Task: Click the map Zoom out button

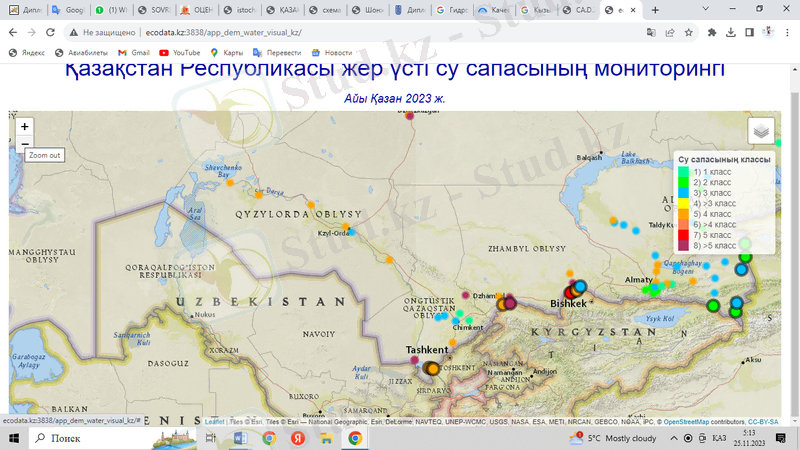Action: tap(25, 144)
